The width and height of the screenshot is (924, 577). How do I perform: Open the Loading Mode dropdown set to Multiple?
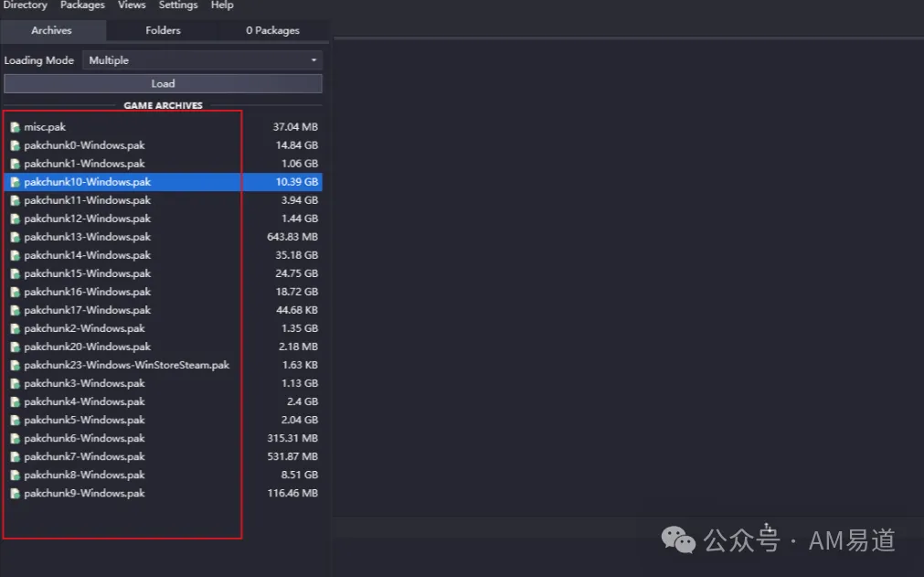202,60
